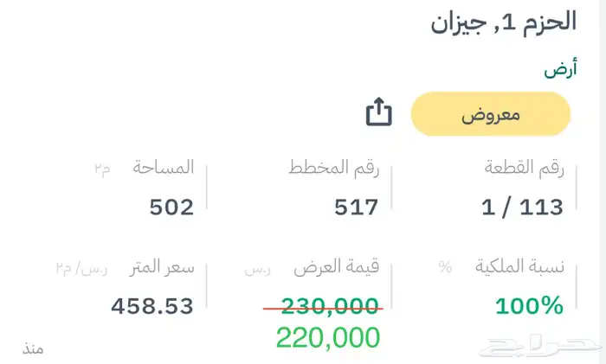The height and width of the screenshot is (364, 606).
Task: Click the رقم المخطط label
Action: [x=335, y=169]
